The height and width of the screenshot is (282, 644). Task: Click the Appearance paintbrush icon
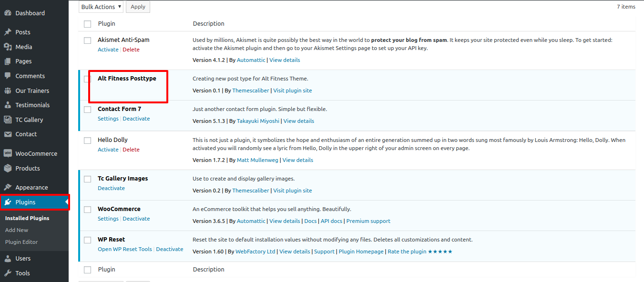[x=8, y=187]
